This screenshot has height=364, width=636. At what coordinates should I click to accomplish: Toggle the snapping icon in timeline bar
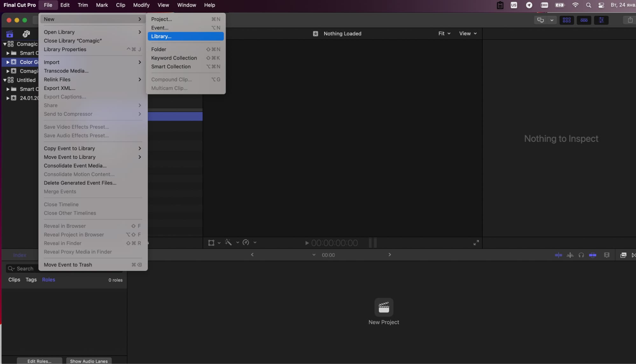tap(592, 255)
